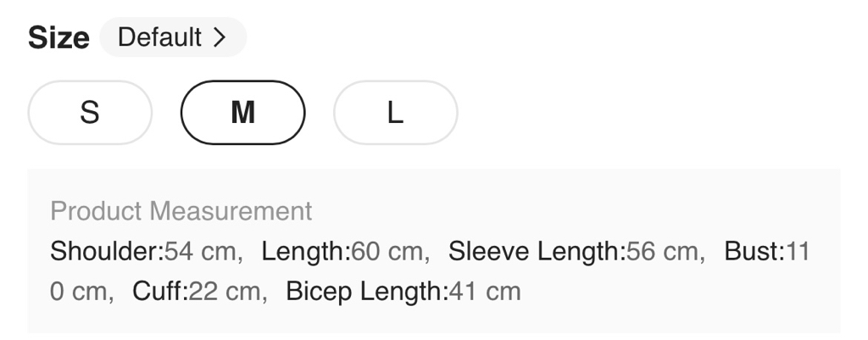
Task: Click the 54 cm shoulder value
Action: tap(200, 251)
